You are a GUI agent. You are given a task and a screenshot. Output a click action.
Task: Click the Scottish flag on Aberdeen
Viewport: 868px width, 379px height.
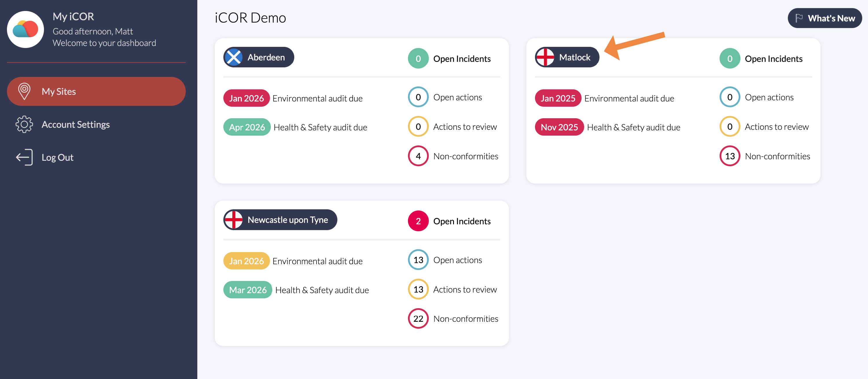[x=234, y=57]
